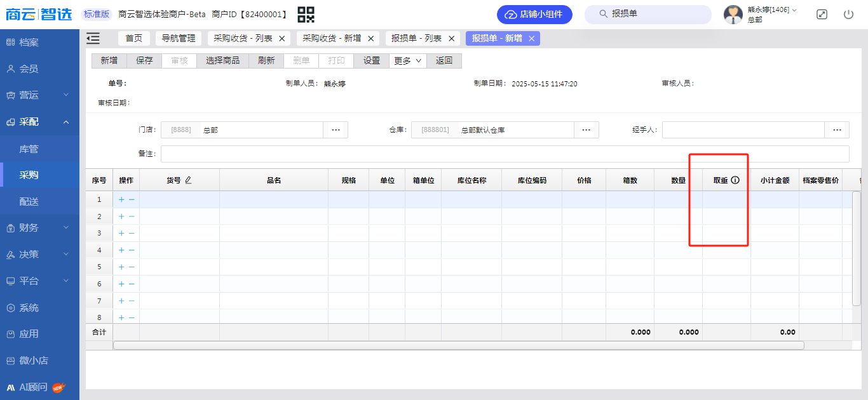Open the 经手人 selector ellipsis button
The height and width of the screenshot is (400, 868).
(x=837, y=130)
